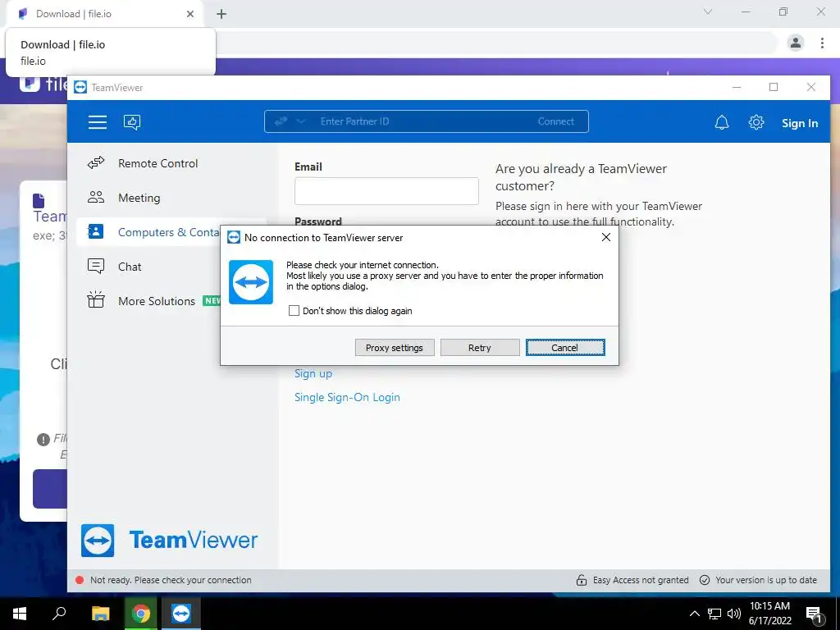Open network status tray icon
The width and height of the screenshot is (840, 630).
[x=714, y=614]
